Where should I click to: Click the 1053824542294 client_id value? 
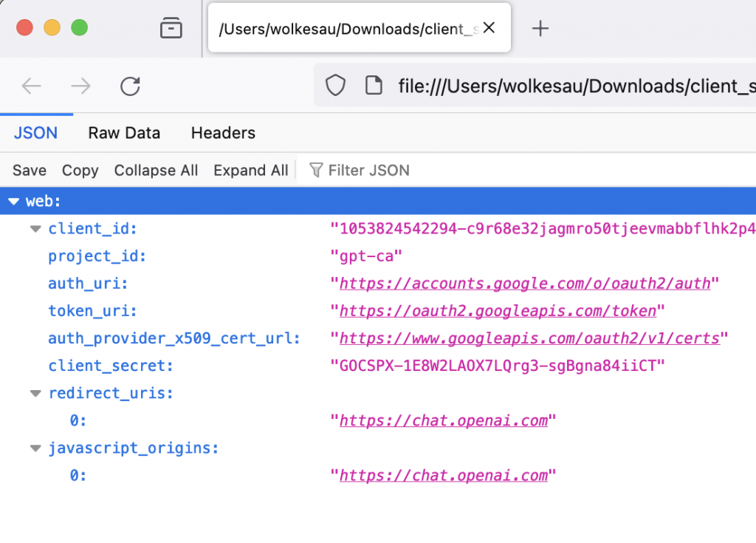point(543,228)
